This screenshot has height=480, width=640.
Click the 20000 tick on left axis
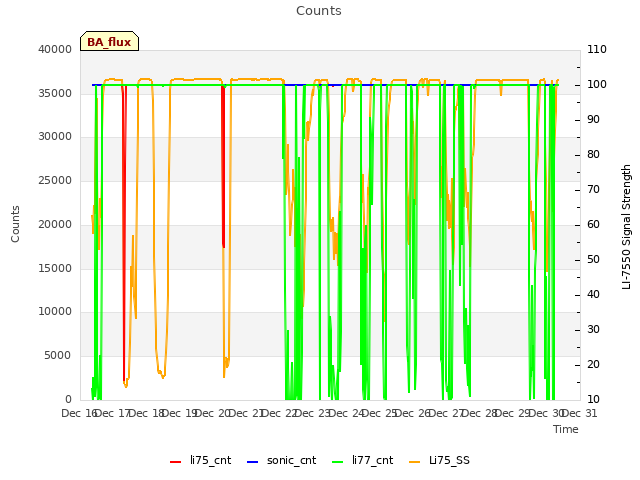click(55, 224)
